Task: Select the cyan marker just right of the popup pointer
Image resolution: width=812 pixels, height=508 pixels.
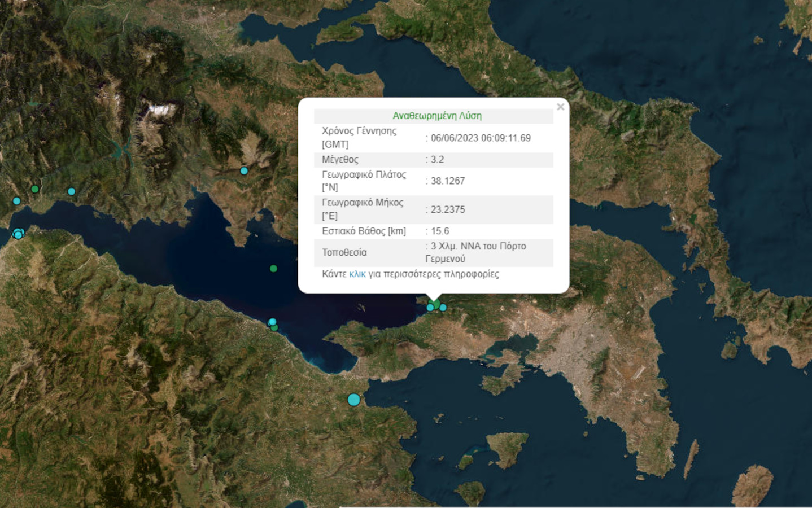Action: (x=443, y=308)
